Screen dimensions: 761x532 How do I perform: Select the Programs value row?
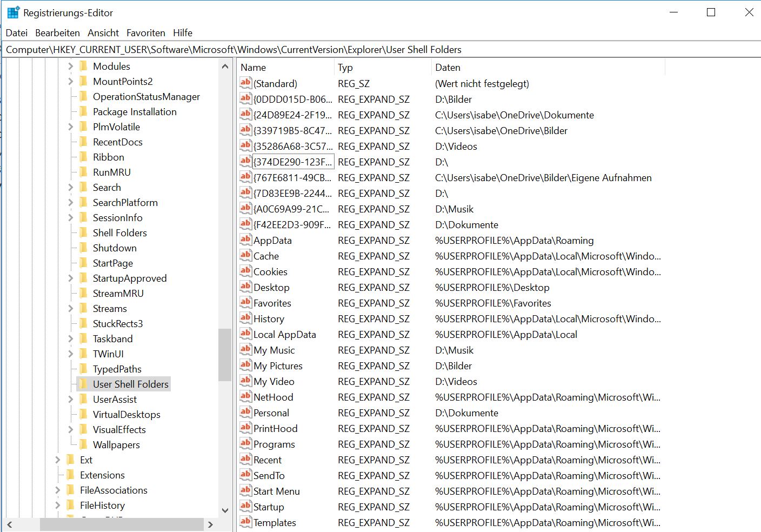450,444
